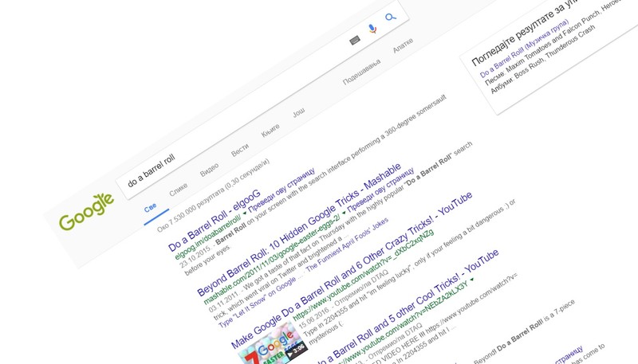This screenshot has height=364, width=638.
Task: Open the on-screen keyboard icon
Action: [355, 40]
